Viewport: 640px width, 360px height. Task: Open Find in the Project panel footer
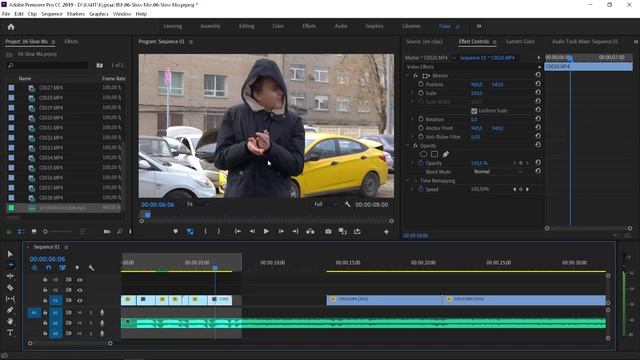[x=120, y=231]
